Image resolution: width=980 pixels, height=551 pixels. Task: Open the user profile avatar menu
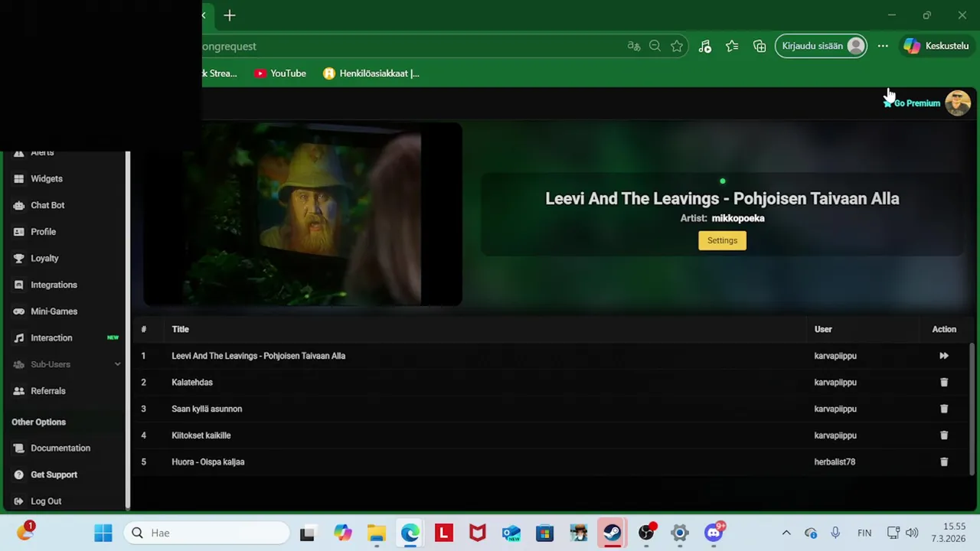(x=958, y=103)
